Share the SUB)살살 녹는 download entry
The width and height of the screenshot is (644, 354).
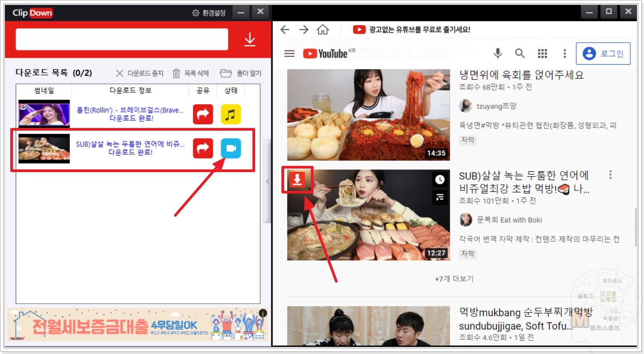pyautogui.click(x=203, y=148)
